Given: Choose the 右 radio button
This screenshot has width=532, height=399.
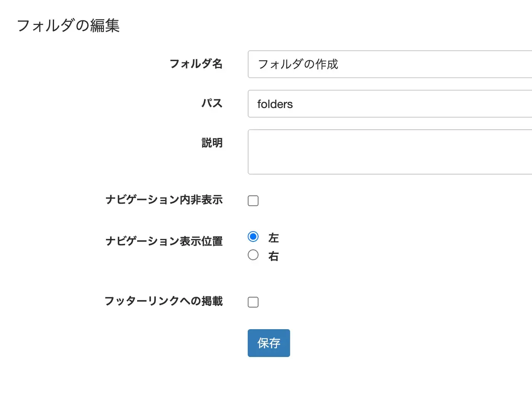Looking at the screenshot, I should [x=253, y=255].
